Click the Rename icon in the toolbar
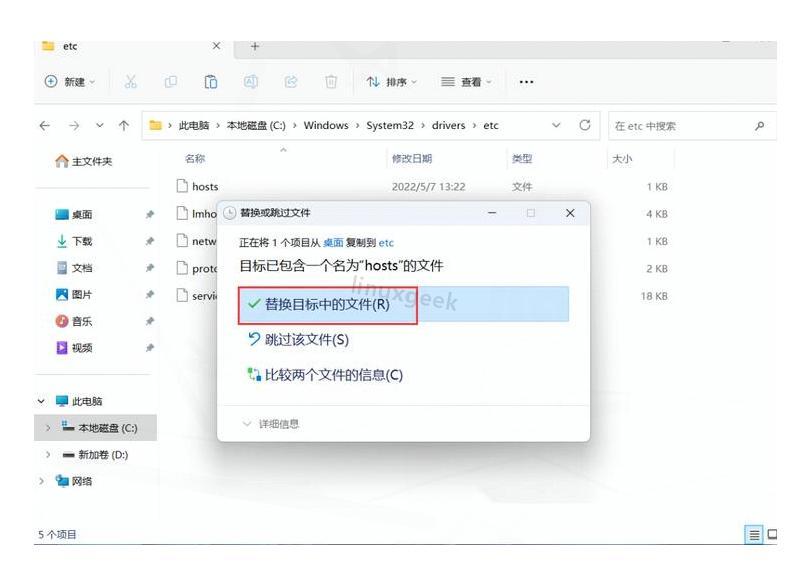811x586 pixels. point(249,81)
